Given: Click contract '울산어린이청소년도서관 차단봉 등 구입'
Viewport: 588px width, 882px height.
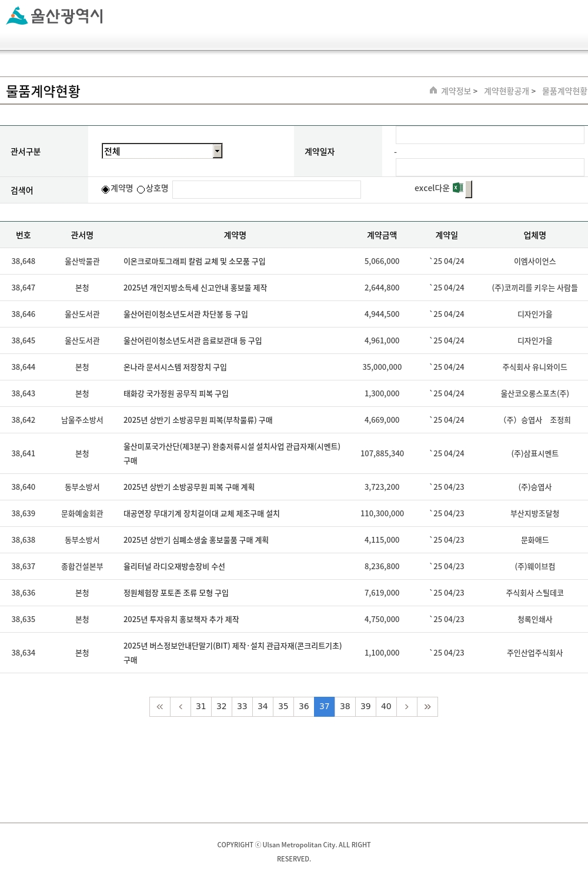Looking at the screenshot, I should coord(186,315).
